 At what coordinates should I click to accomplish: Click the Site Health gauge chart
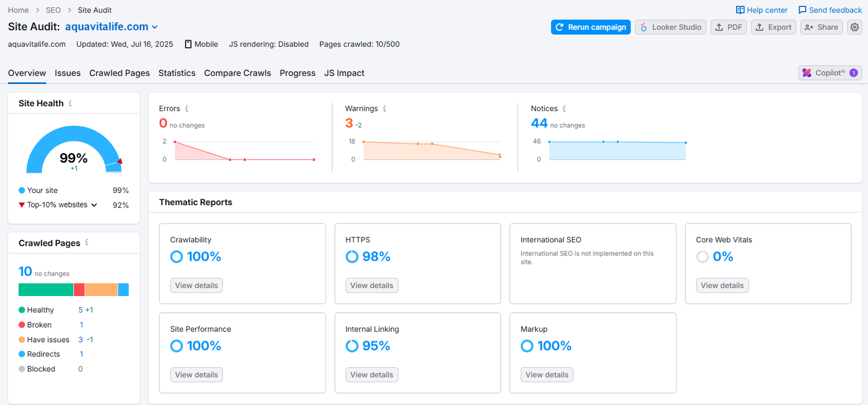(74, 150)
